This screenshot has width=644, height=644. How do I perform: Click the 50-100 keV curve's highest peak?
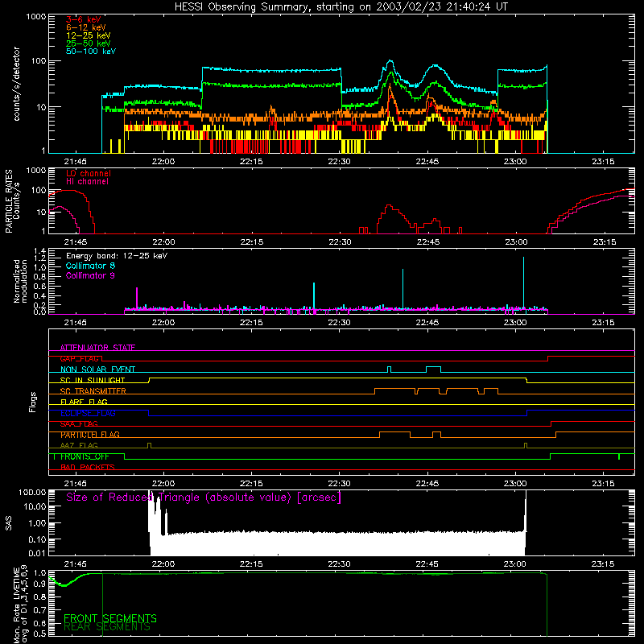[x=390, y=61]
